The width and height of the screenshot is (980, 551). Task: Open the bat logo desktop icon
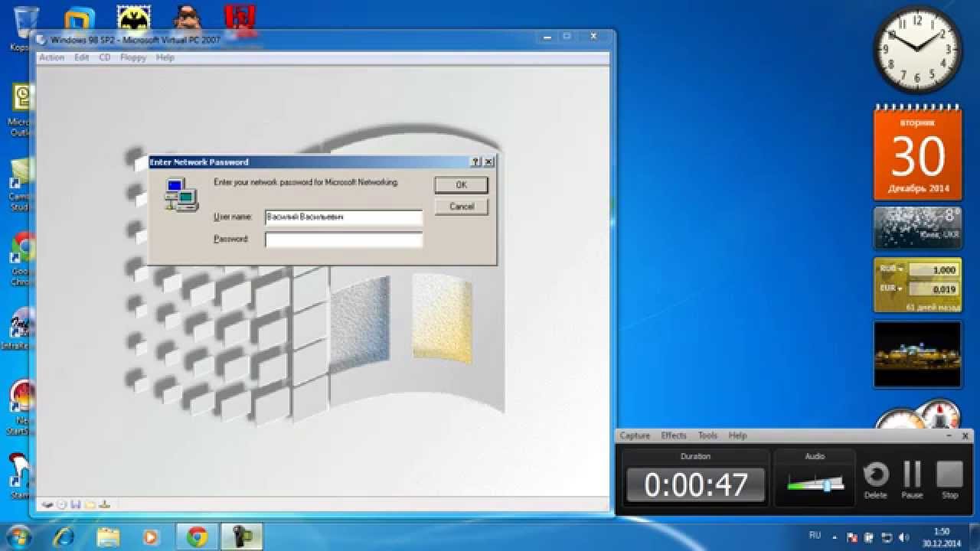coord(134,17)
